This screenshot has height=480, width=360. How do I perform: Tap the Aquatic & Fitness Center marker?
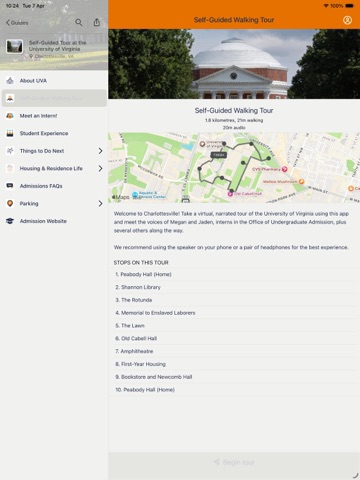tap(135, 195)
